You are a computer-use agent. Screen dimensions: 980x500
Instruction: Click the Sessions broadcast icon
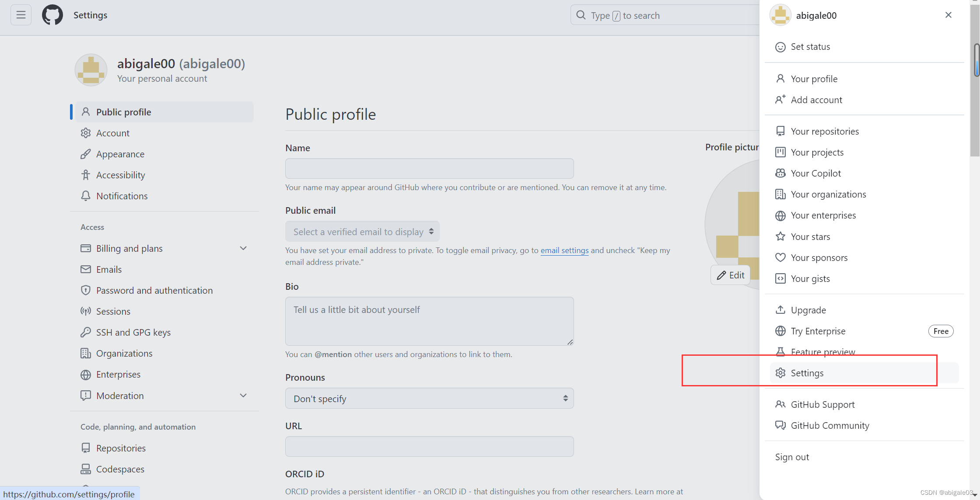click(x=86, y=311)
